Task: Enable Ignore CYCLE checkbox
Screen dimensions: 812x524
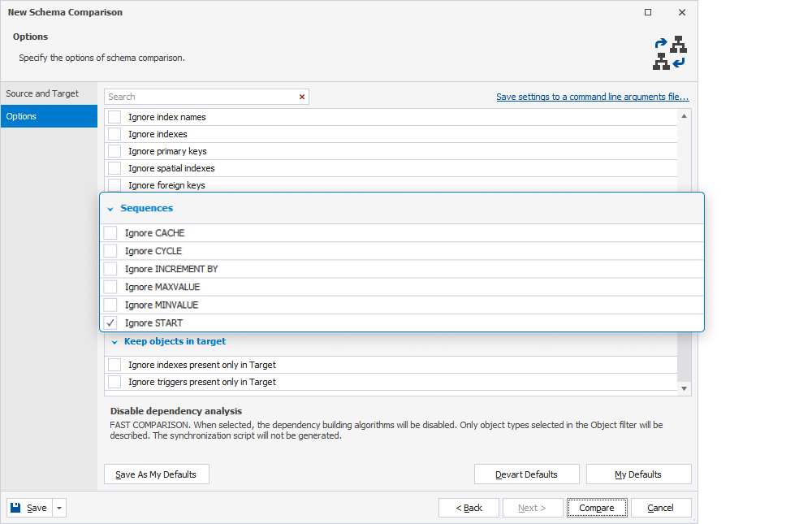Action: (110, 251)
